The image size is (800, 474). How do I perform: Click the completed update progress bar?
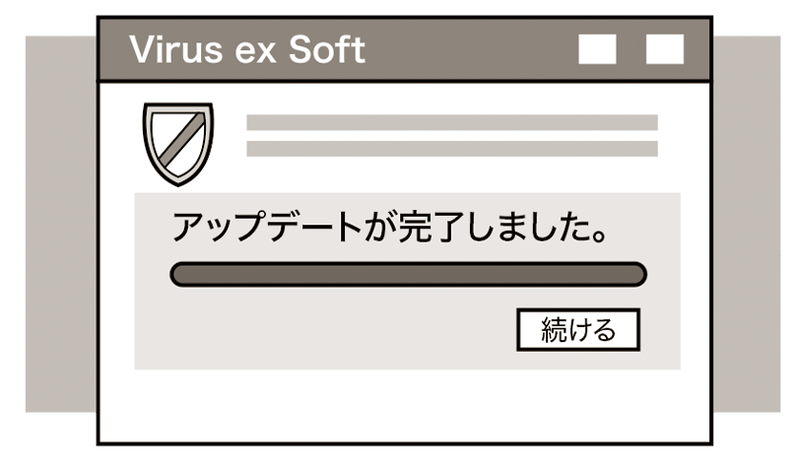[x=409, y=274]
